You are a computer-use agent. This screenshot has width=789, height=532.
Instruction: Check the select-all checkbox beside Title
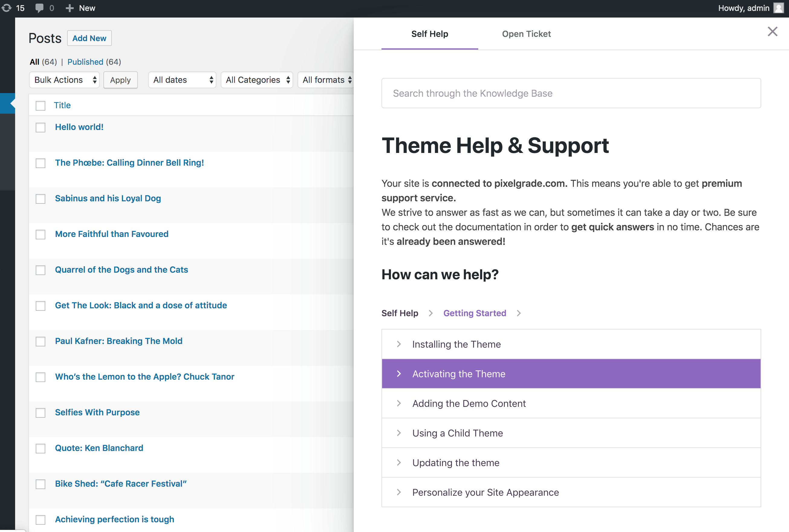(x=41, y=105)
